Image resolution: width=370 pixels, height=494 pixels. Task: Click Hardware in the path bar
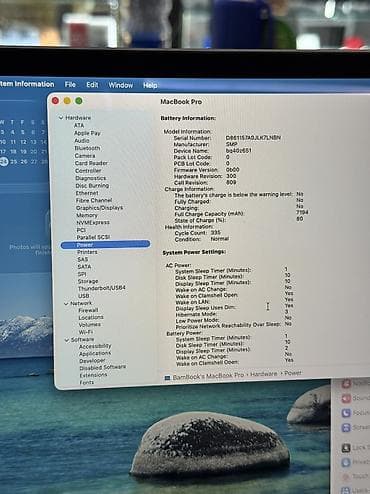tap(264, 374)
